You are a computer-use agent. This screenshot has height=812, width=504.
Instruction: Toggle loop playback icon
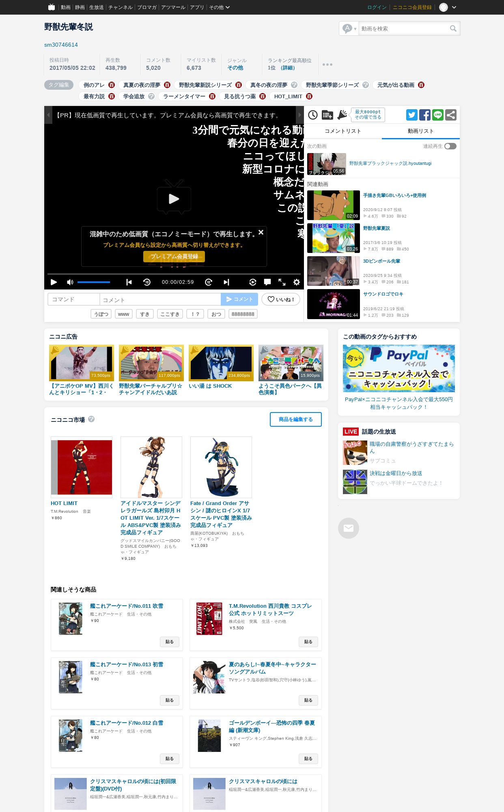click(252, 282)
